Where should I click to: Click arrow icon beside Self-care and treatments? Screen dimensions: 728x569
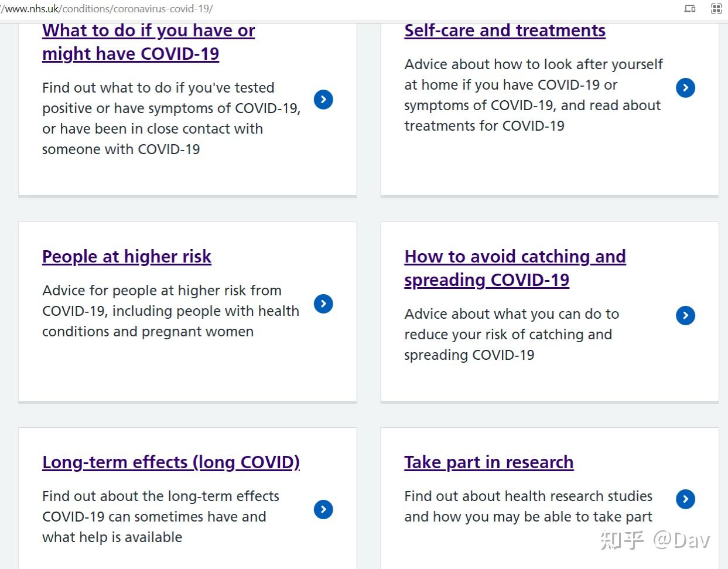pyautogui.click(x=685, y=87)
